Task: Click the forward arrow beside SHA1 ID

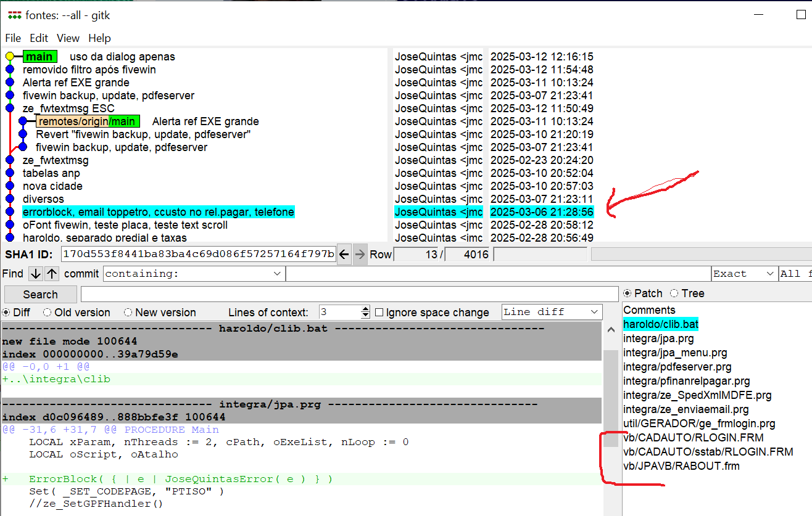Action: point(360,254)
